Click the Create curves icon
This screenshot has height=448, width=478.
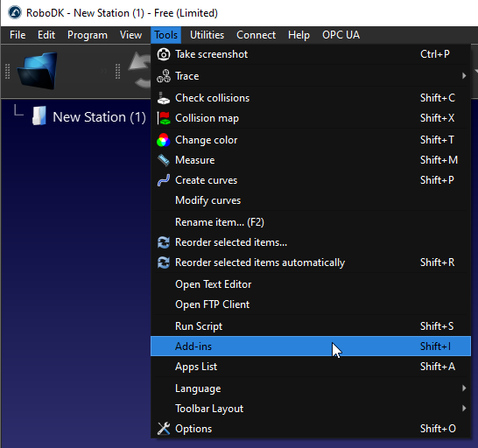164,180
